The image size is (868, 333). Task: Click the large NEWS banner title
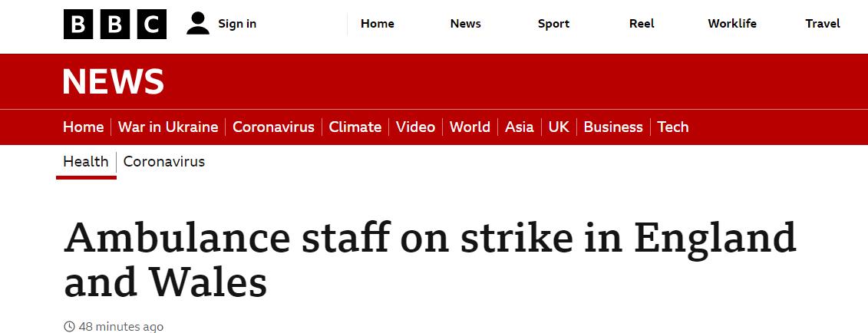(114, 82)
